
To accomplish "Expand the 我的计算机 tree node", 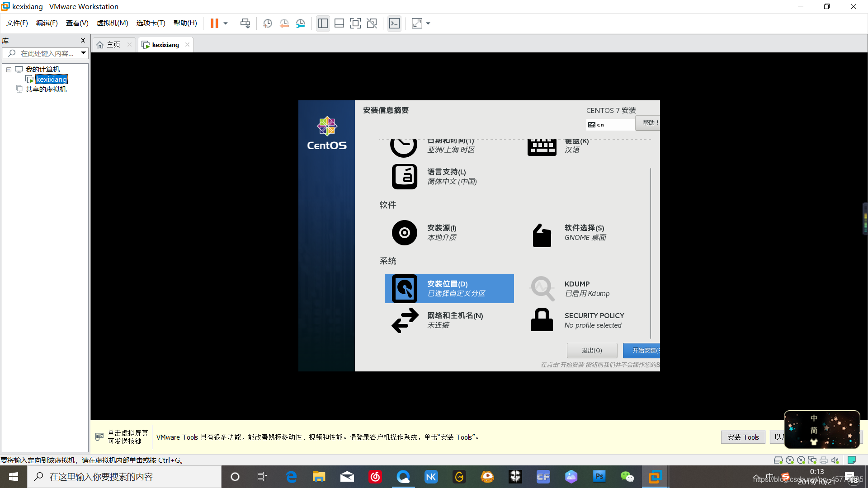I will (x=8, y=69).
